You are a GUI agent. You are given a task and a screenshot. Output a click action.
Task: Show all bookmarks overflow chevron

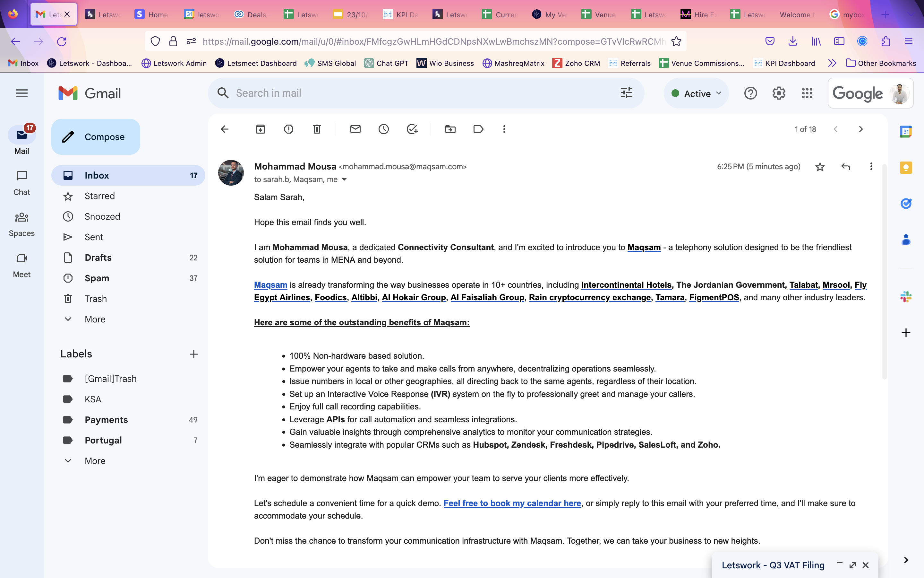[832, 63]
